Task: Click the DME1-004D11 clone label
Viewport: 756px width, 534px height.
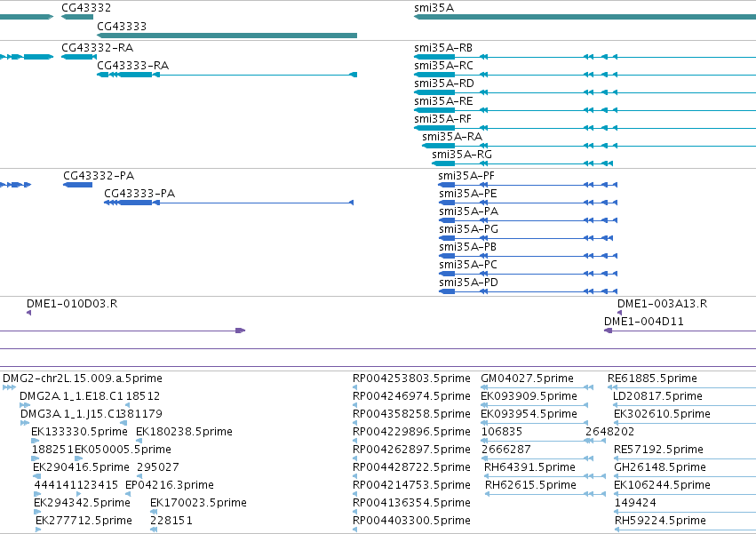Action: [x=644, y=322]
